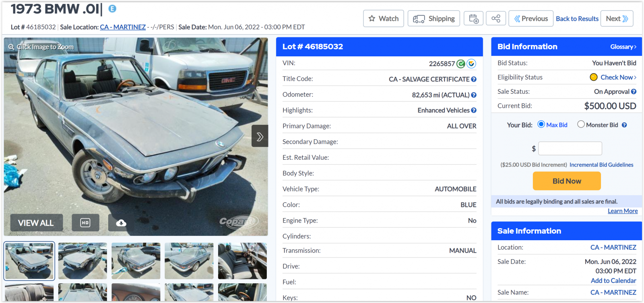Image resolution: width=644 pixels, height=303 pixels.
Task: Advance to the next photo with the arrow
Action: pos(260,136)
